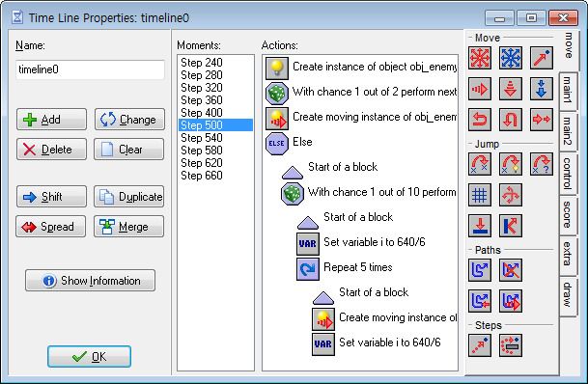Choose the Reverse Vertical action icon

pyautogui.click(x=511, y=120)
